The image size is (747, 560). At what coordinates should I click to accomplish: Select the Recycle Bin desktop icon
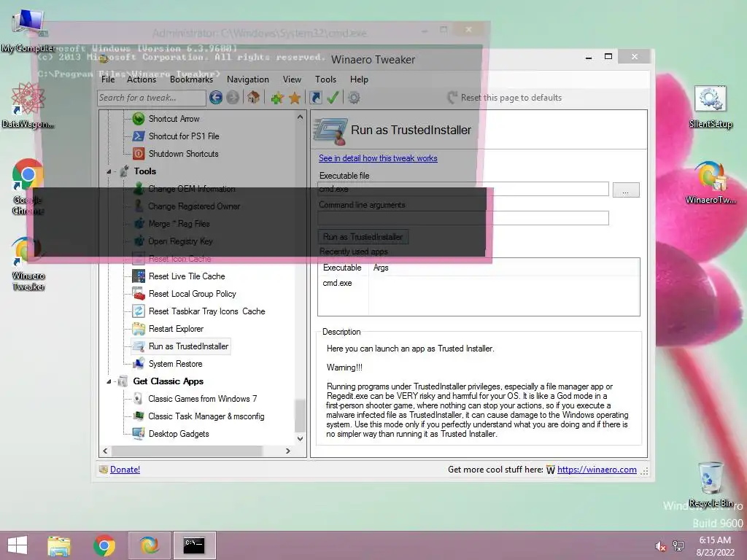coord(711,484)
